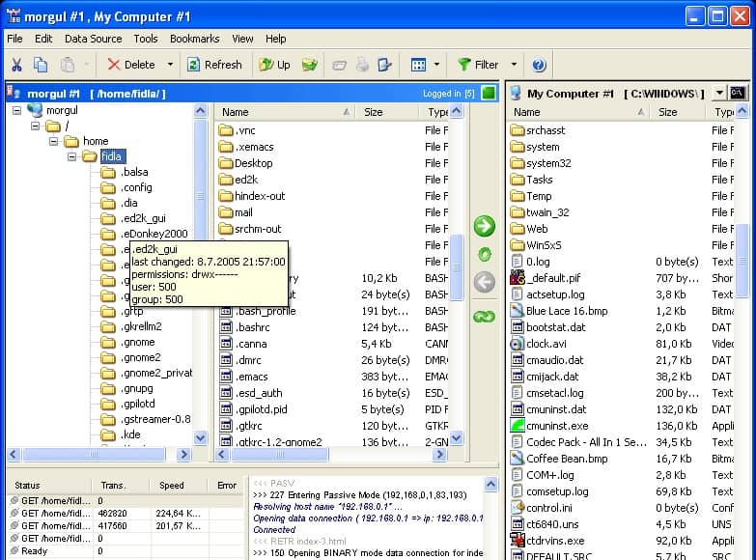Open the Data Source menu
This screenshot has width=756, height=560.
tap(93, 39)
